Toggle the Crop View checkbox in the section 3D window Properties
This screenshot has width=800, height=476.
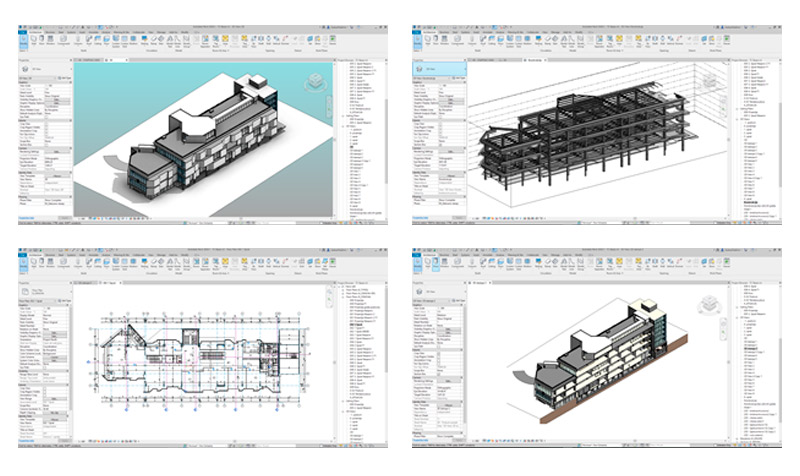click(x=439, y=354)
